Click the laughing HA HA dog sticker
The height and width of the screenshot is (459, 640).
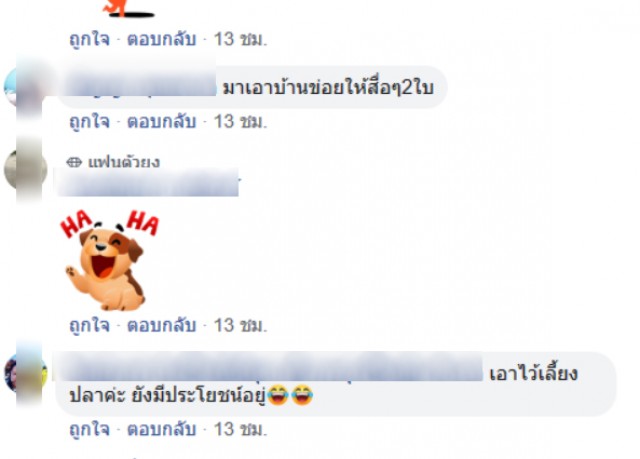click(109, 260)
